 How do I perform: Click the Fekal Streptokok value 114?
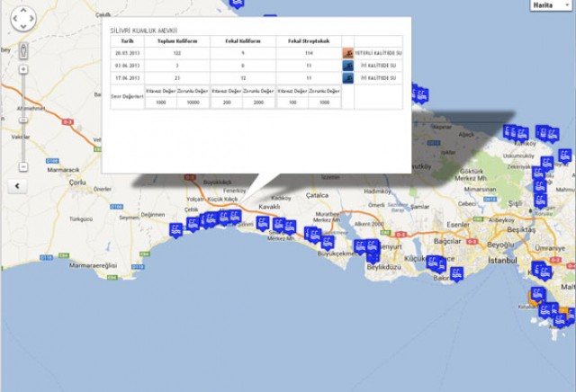pos(309,53)
